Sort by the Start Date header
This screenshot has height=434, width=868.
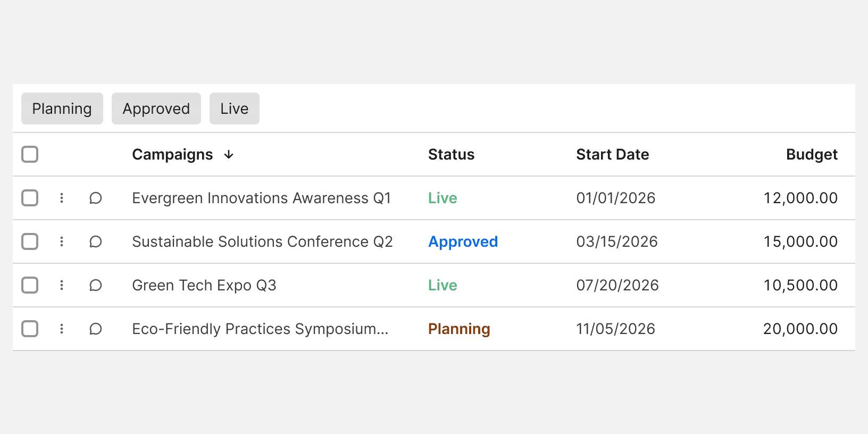612,155
